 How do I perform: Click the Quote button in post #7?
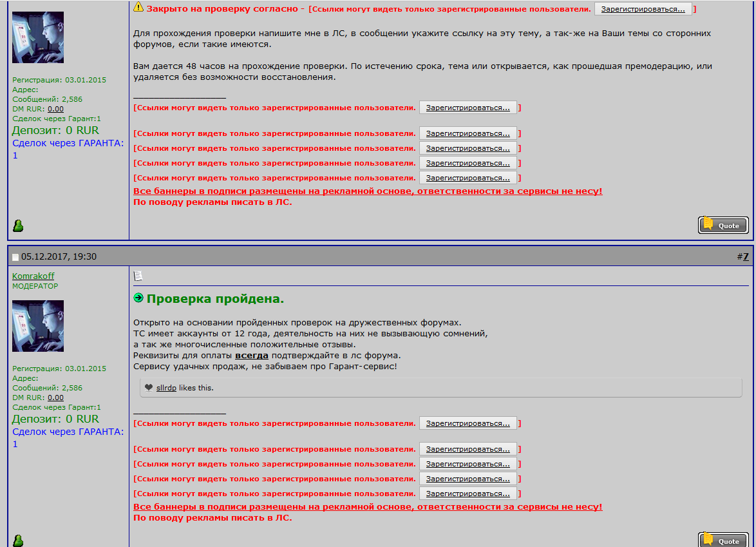coord(723,540)
